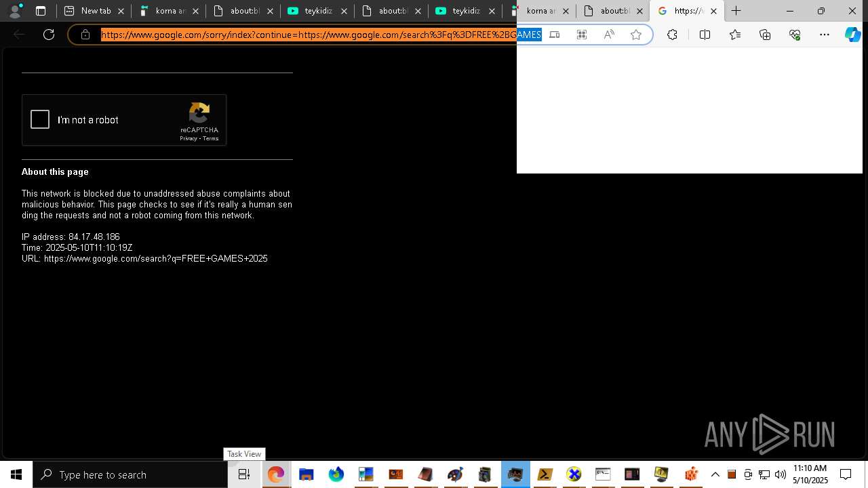868x488 pixels.
Task: Click the Type here to search box
Action: point(130,474)
